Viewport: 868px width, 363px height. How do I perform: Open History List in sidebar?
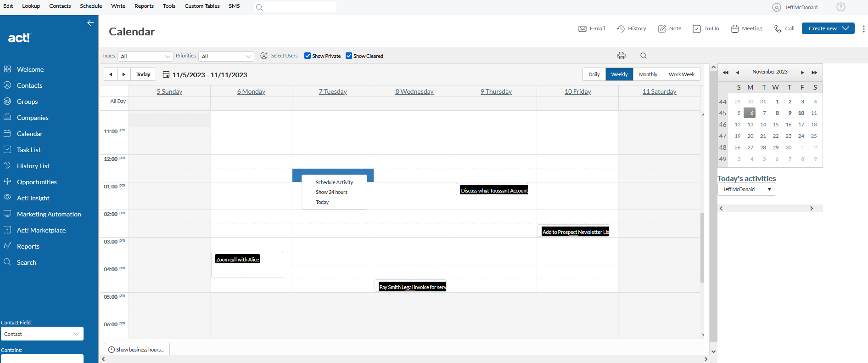pos(33,166)
